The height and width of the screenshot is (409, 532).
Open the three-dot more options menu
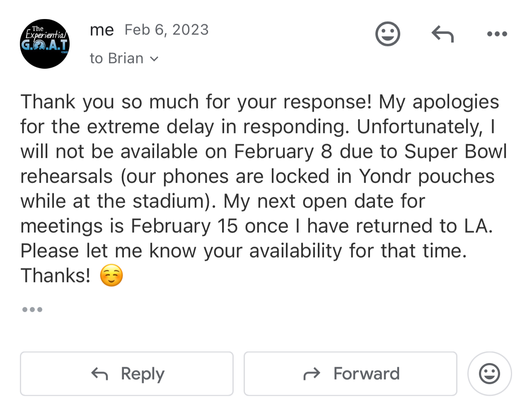coord(497,34)
